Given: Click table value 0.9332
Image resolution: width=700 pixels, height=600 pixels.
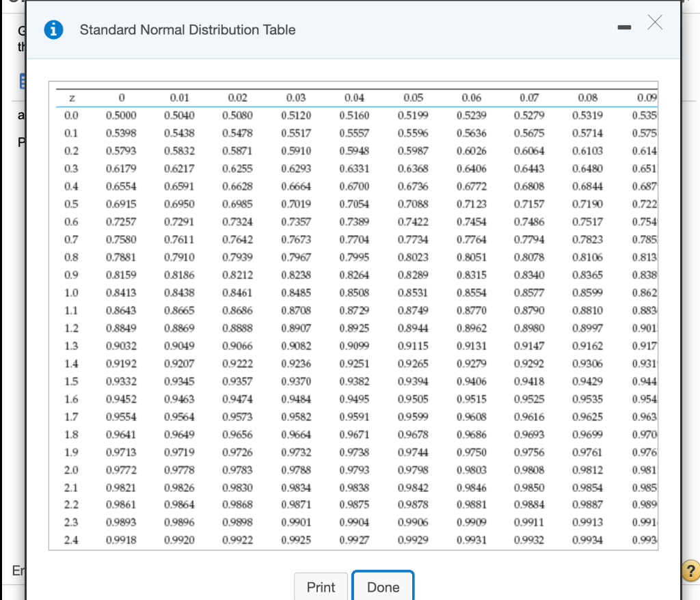Looking at the screenshot, I should tap(121, 381).
